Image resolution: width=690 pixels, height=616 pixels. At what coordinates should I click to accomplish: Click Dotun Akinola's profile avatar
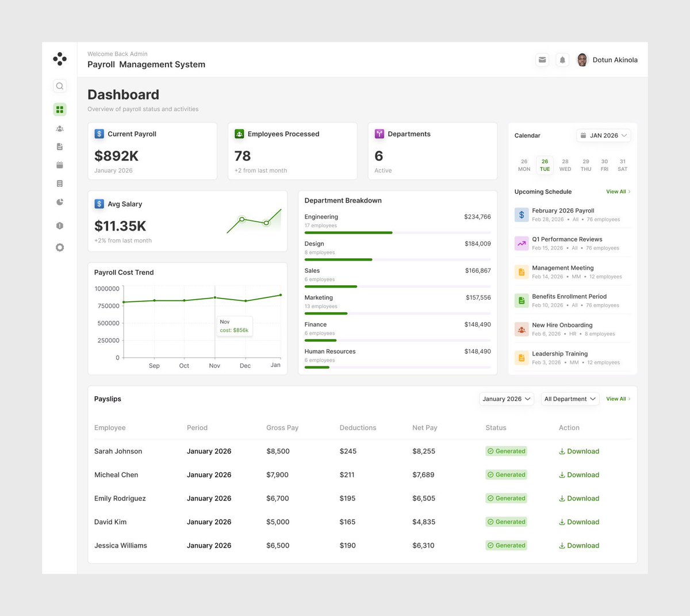click(582, 60)
